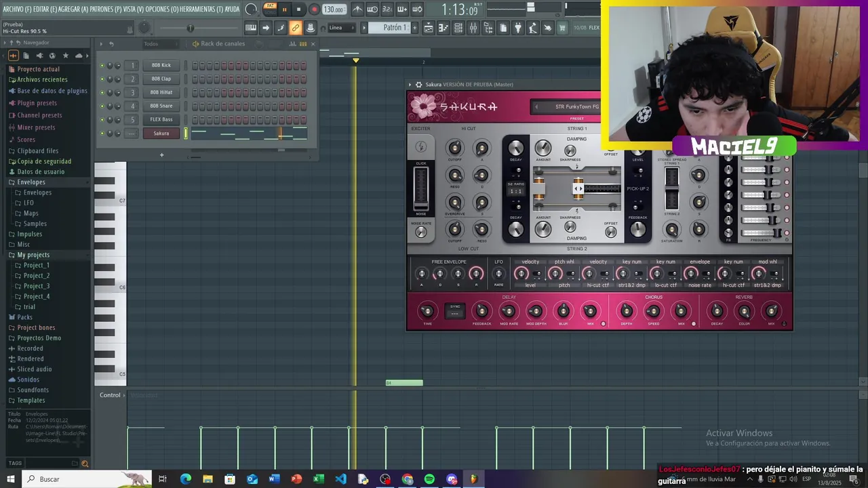
Task: Click the tempo field showing 130.000
Action: (333, 9)
